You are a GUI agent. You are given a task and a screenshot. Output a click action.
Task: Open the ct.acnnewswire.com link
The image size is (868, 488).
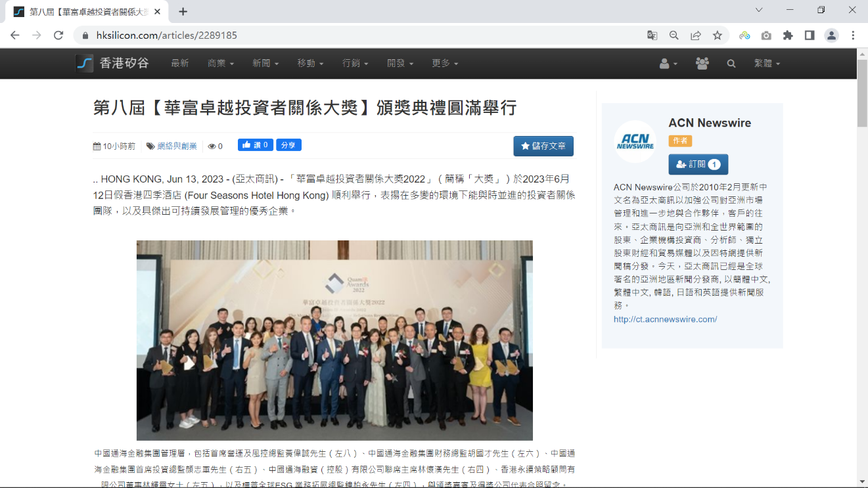(x=665, y=319)
